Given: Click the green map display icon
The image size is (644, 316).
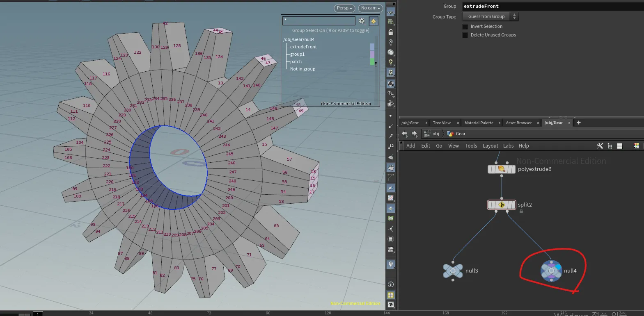Looking at the screenshot, I should tap(391, 218).
